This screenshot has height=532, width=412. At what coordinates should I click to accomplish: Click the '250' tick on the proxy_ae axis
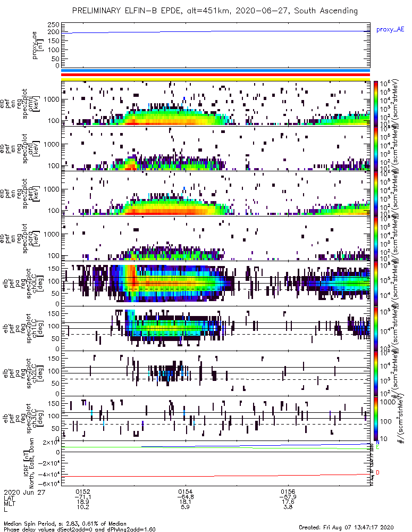tap(54, 25)
